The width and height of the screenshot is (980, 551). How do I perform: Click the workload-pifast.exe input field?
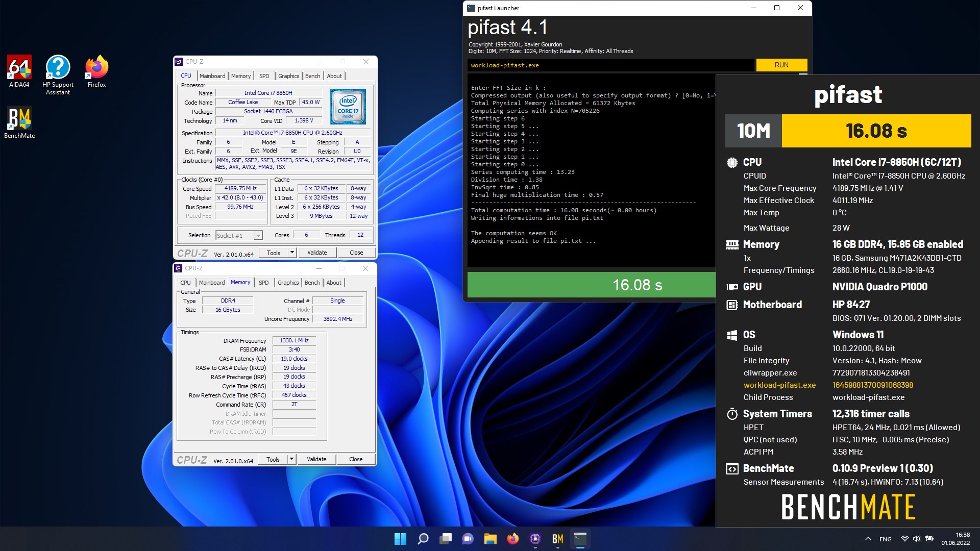pyautogui.click(x=610, y=65)
